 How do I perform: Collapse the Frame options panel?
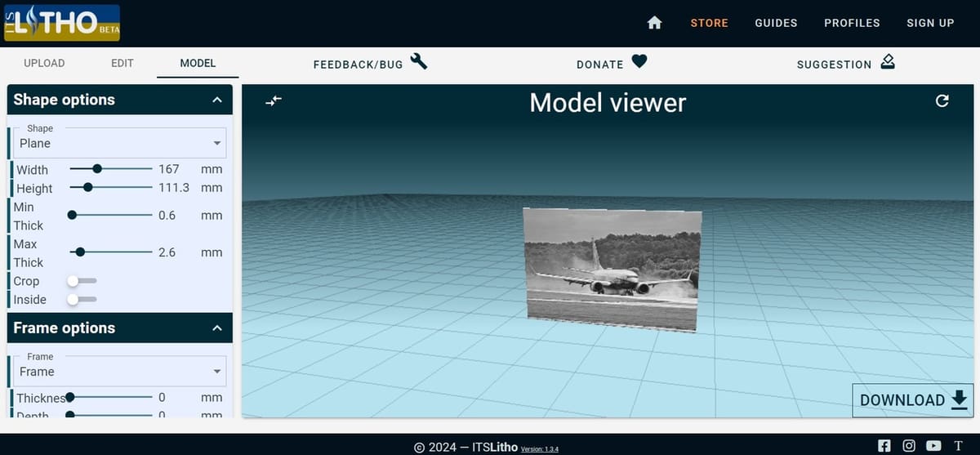click(x=216, y=328)
